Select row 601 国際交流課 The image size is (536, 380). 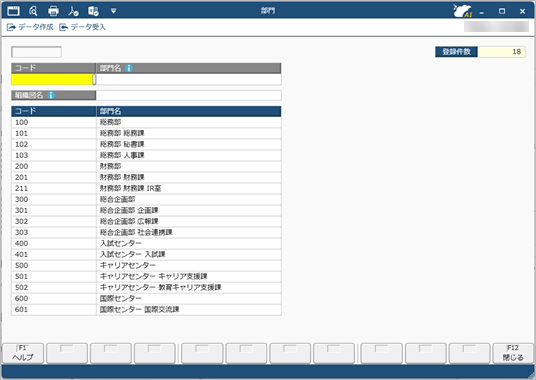(x=146, y=309)
